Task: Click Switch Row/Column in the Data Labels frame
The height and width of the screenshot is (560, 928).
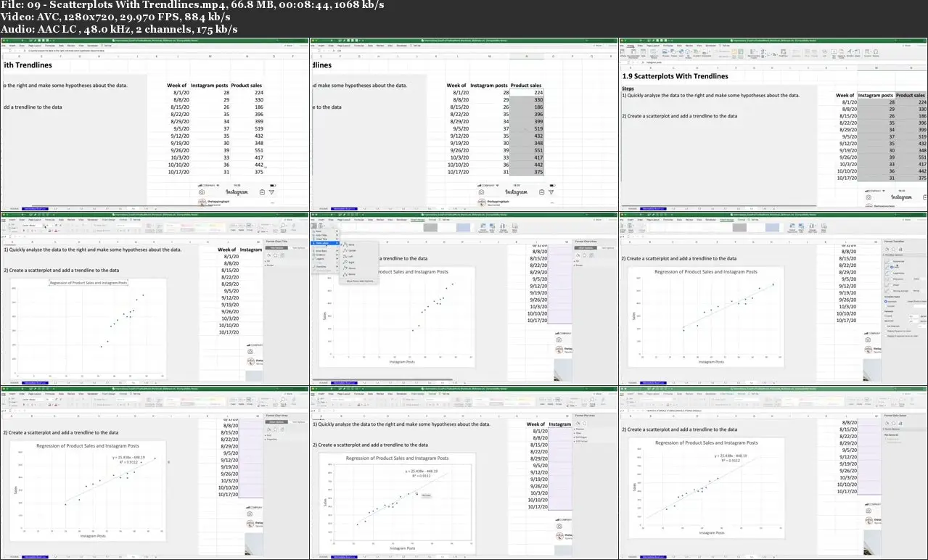Action: click(483, 228)
